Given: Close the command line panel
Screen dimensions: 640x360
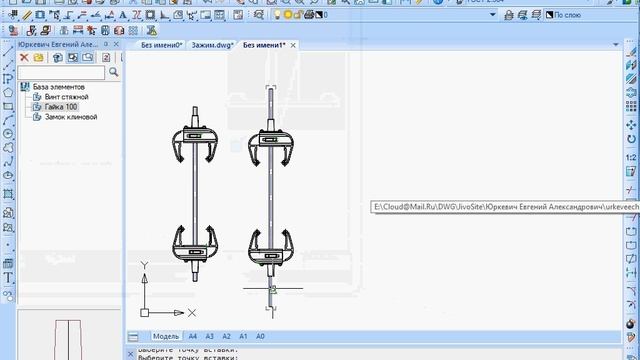Looking at the screenshot, I should click(130, 354).
